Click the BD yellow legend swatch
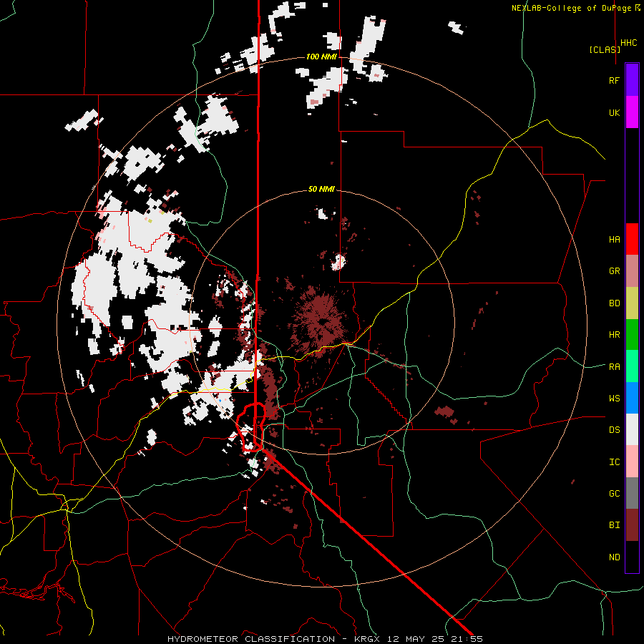Image resolution: width=644 pixels, height=644 pixels. [632, 303]
